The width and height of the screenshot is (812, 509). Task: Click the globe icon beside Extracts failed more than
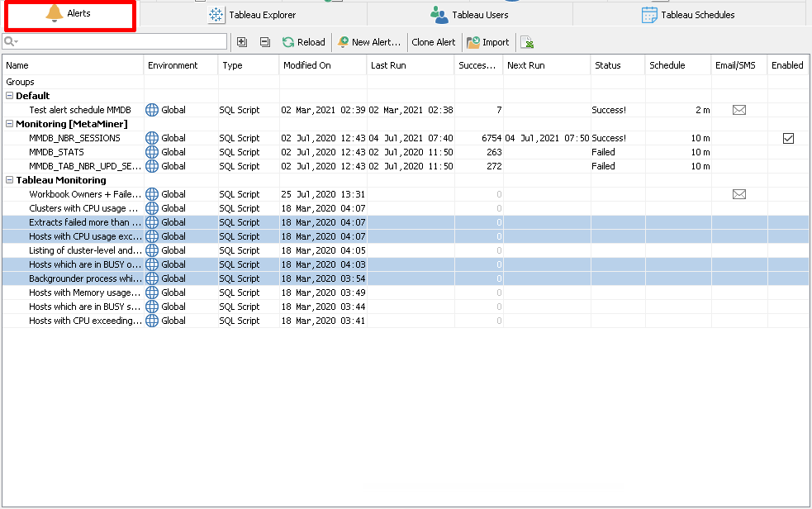[x=152, y=222]
